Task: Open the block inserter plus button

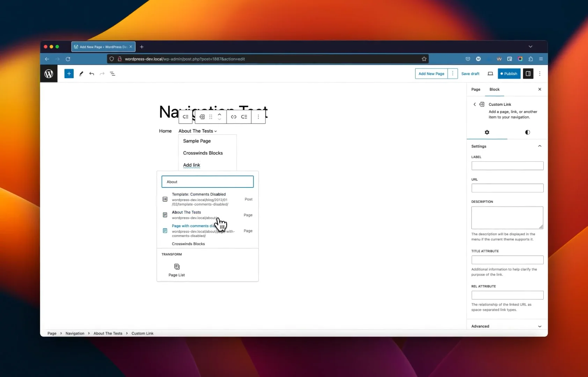Action: click(x=69, y=74)
